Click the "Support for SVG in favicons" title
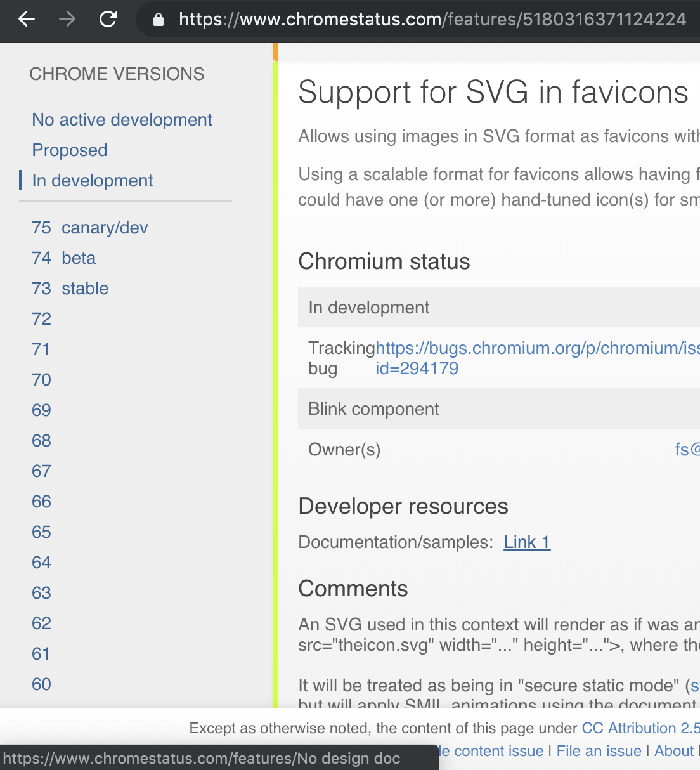 pyautogui.click(x=493, y=93)
